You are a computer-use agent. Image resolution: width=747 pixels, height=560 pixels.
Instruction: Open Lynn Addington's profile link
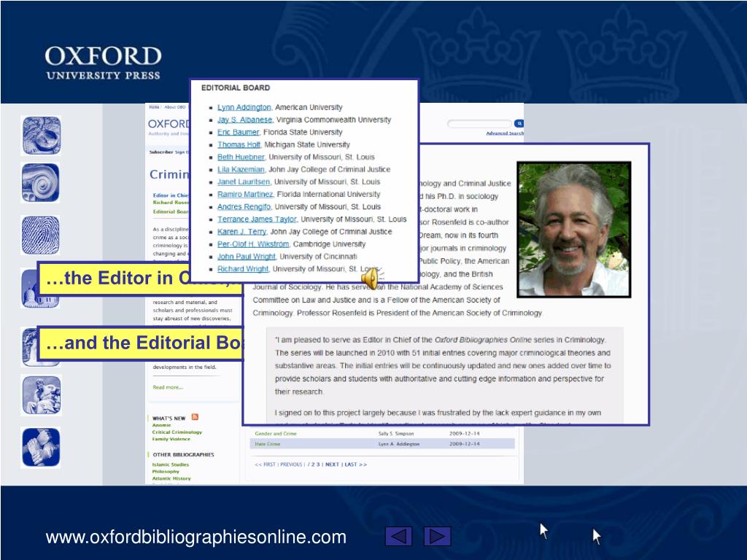tap(244, 107)
